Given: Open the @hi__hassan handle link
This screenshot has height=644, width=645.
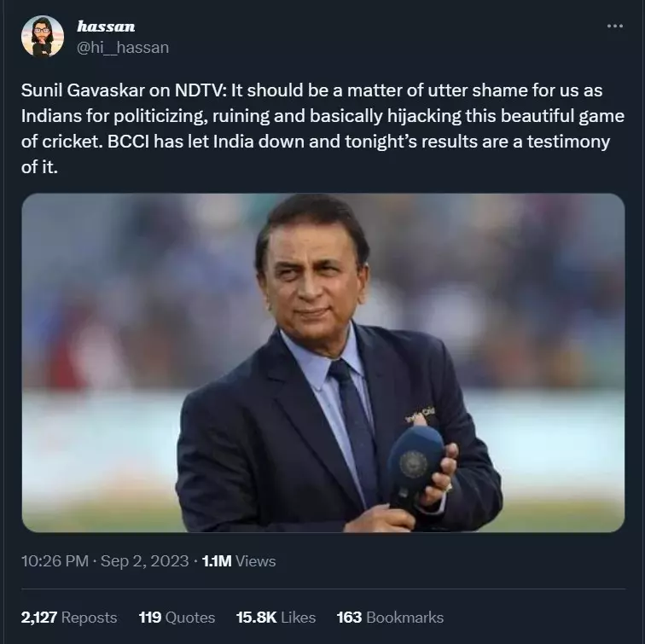Looking at the screenshot, I should tap(123, 48).
